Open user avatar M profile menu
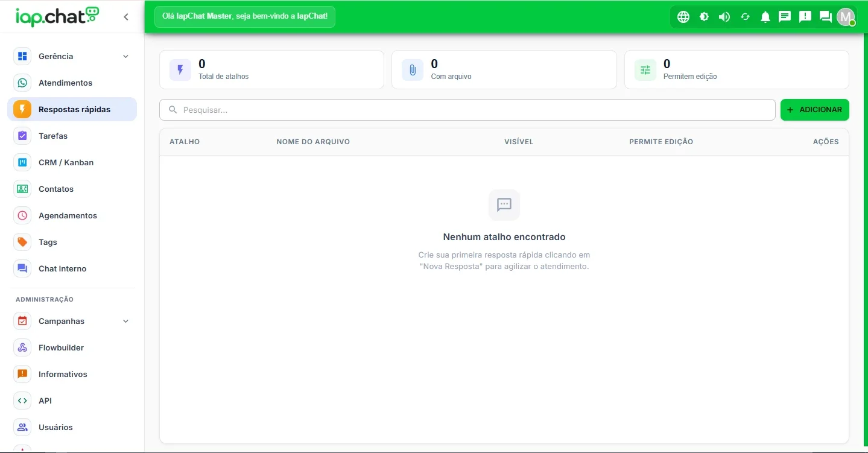Image resolution: width=868 pixels, height=453 pixels. 846,17
